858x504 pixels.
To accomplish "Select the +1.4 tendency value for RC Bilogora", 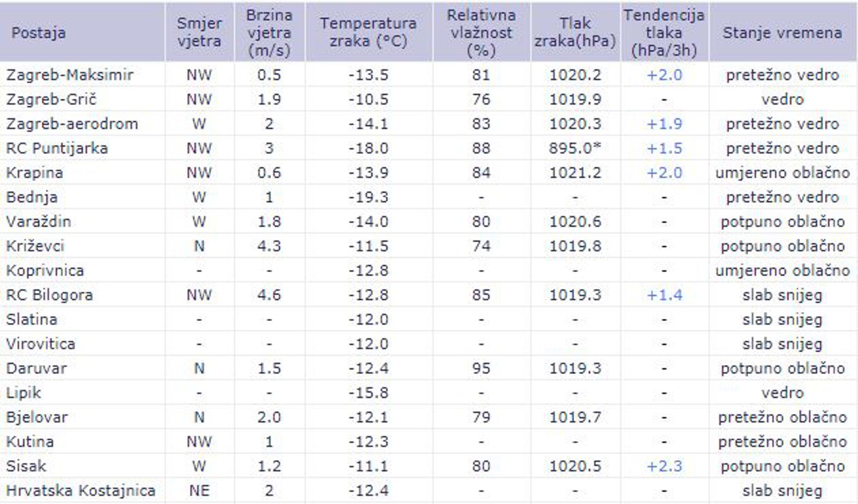I will click(664, 295).
